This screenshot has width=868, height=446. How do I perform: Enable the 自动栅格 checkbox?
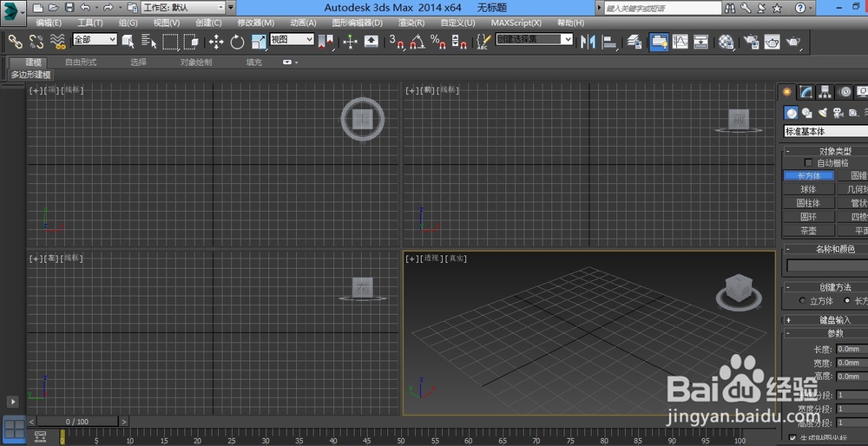click(809, 162)
